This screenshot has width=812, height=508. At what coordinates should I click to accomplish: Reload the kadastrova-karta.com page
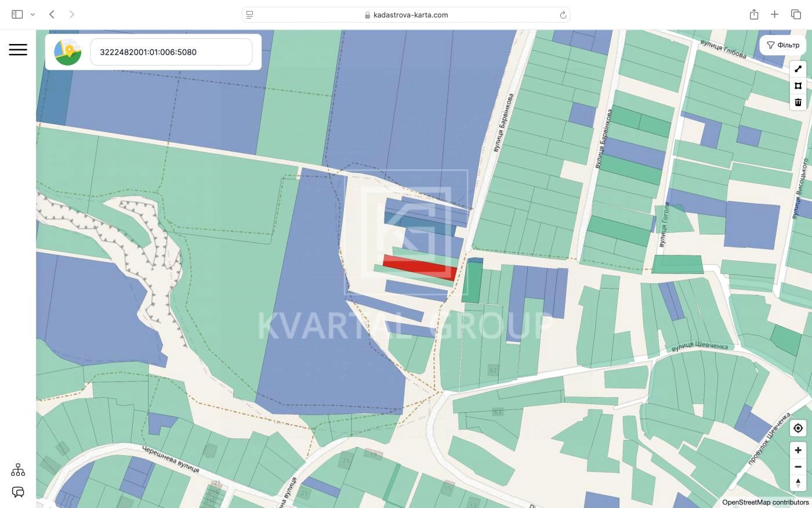[563, 15]
